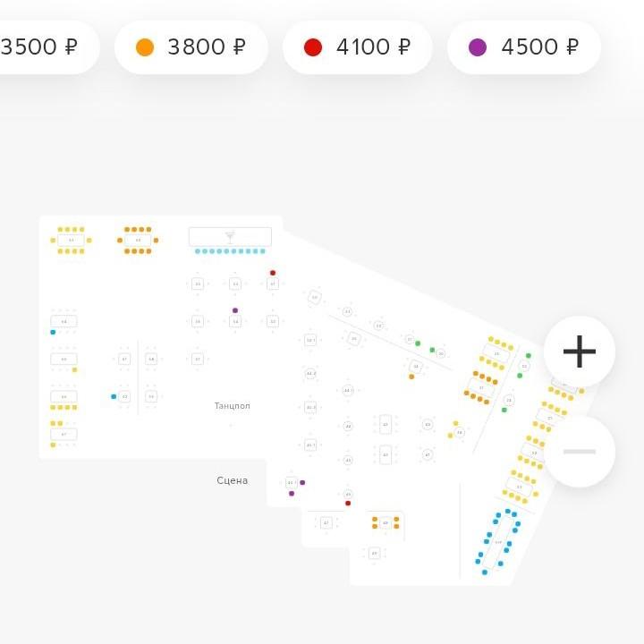Pick the red seat below the round table near Сцена
Image resolution: width=644 pixels, height=644 pixels.
click(x=348, y=504)
